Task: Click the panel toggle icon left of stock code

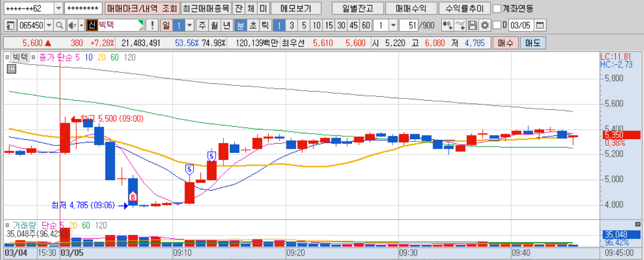Action: coord(10,26)
